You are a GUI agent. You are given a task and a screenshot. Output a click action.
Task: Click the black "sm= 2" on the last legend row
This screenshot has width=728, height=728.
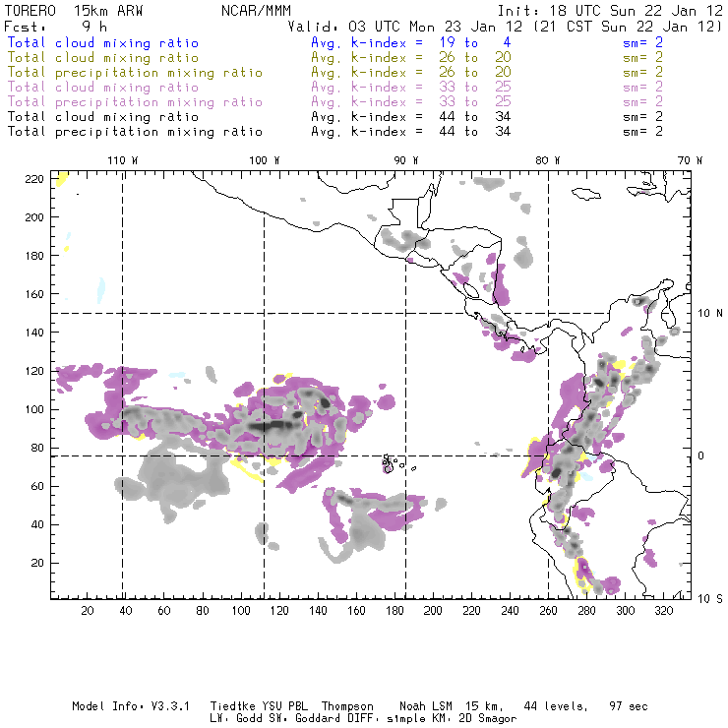click(x=643, y=132)
